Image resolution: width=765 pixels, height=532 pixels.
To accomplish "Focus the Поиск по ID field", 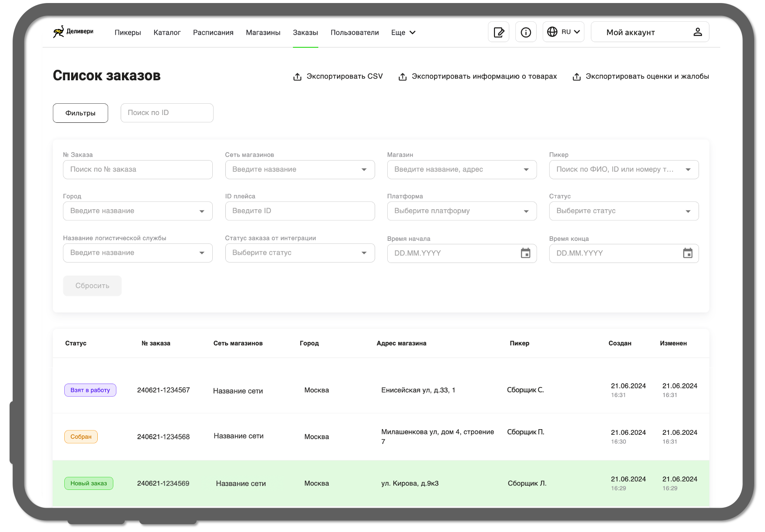I will click(x=167, y=113).
